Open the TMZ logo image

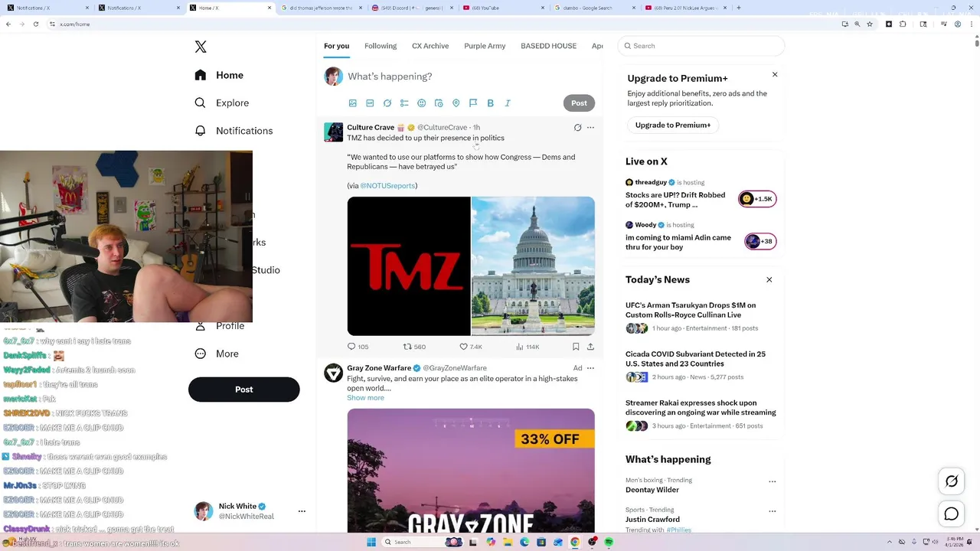pyautogui.click(x=409, y=266)
